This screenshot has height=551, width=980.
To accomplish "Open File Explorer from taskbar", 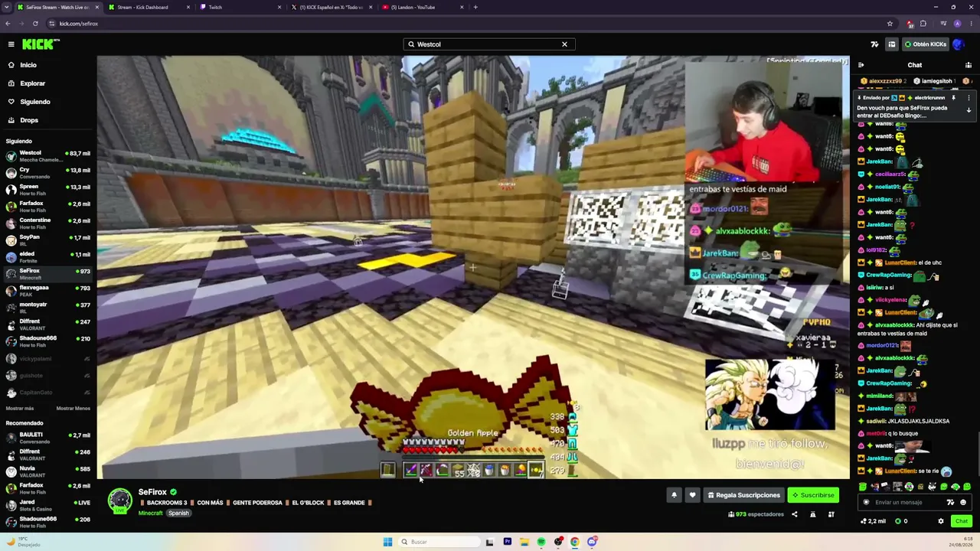I will pos(524,542).
